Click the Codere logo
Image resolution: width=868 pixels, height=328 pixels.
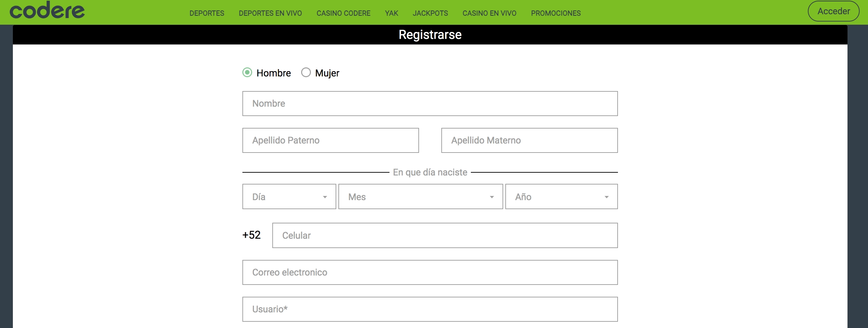click(x=47, y=10)
